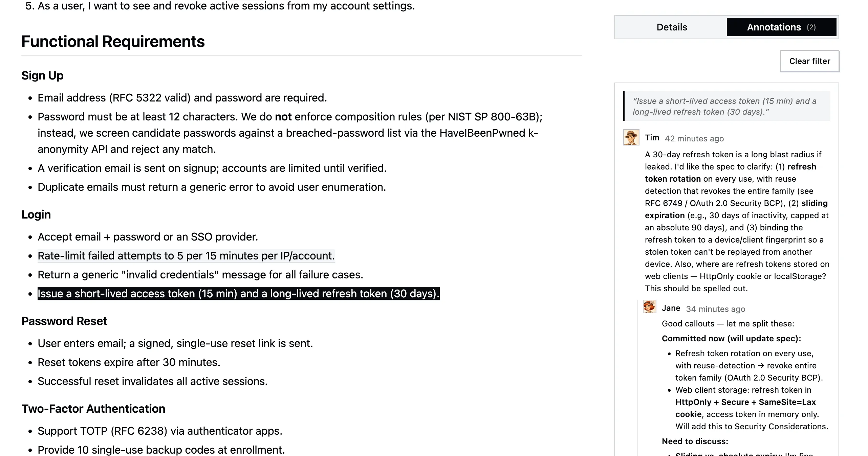Click the 34 minutes ago timestamp
868x456 pixels.
(715, 309)
